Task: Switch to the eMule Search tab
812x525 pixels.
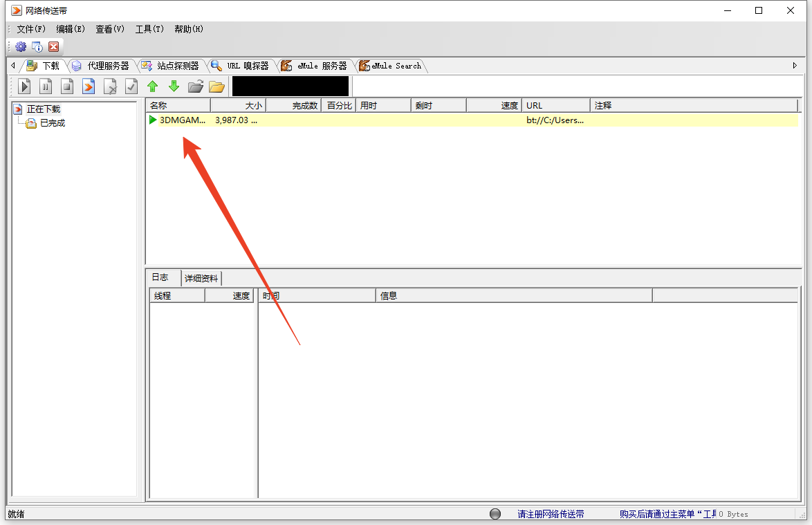Action: pos(391,66)
